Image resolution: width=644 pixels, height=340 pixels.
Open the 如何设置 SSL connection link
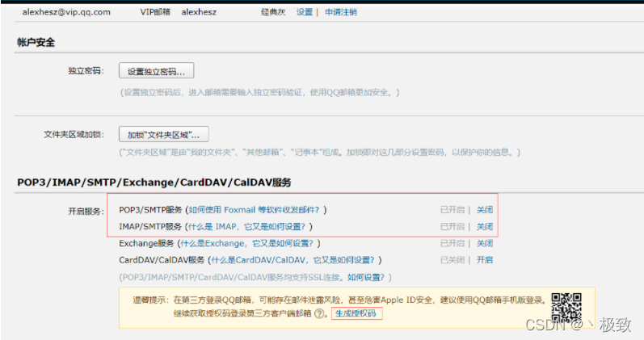point(366,278)
